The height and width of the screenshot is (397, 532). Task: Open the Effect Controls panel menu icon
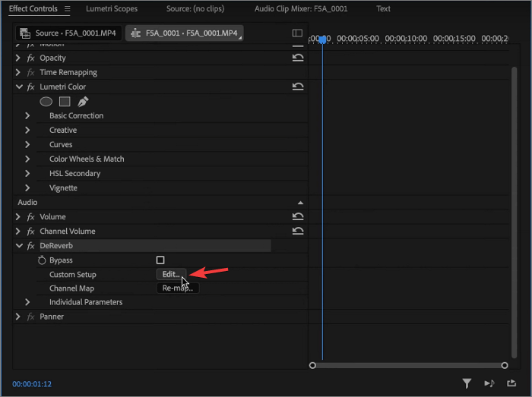[67, 9]
